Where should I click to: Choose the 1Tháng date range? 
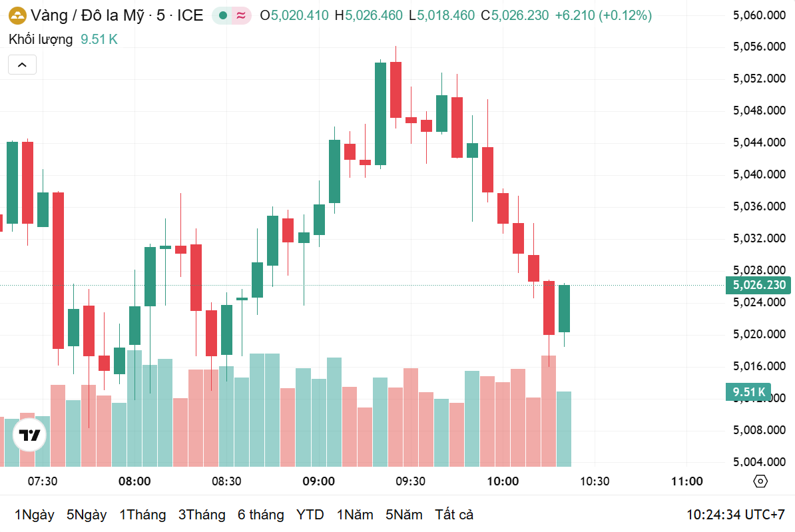[142, 515]
